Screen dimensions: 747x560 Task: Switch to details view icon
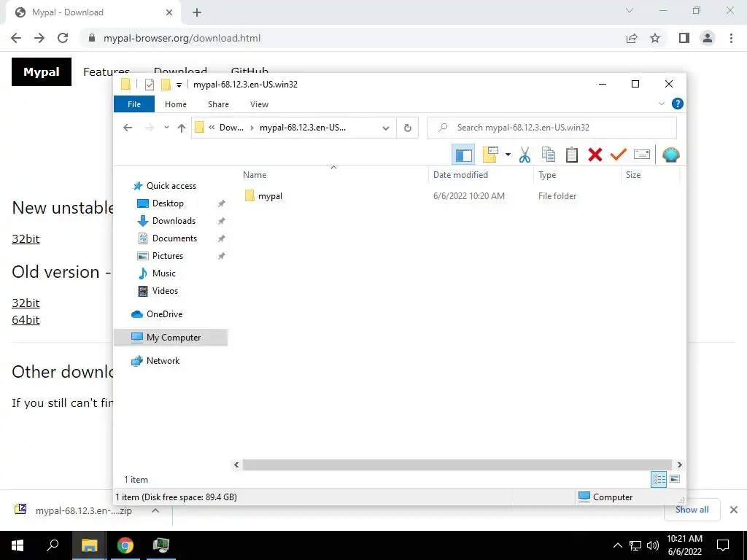pyautogui.click(x=659, y=479)
